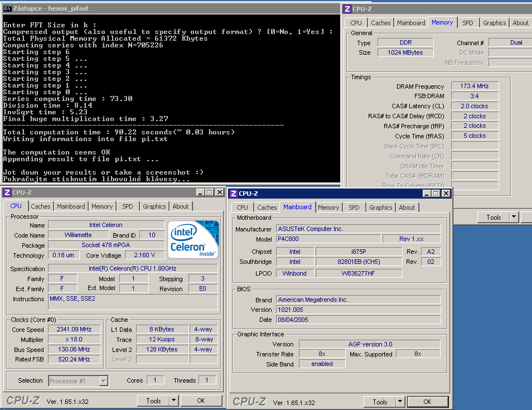Close the CPU-Z CPU window

220,192
